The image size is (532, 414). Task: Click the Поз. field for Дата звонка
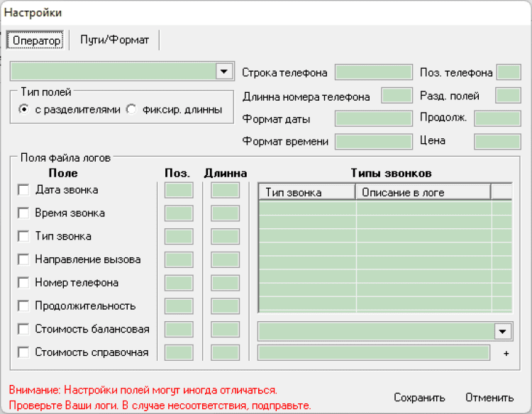click(x=179, y=190)
